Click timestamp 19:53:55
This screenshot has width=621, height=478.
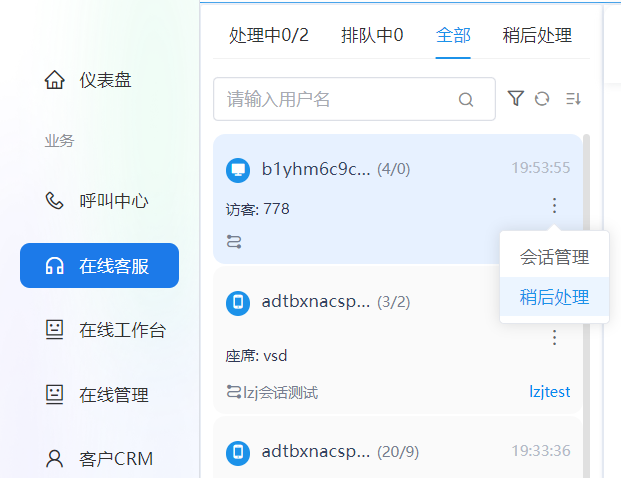pyautogui.click(x=541, y=168)
